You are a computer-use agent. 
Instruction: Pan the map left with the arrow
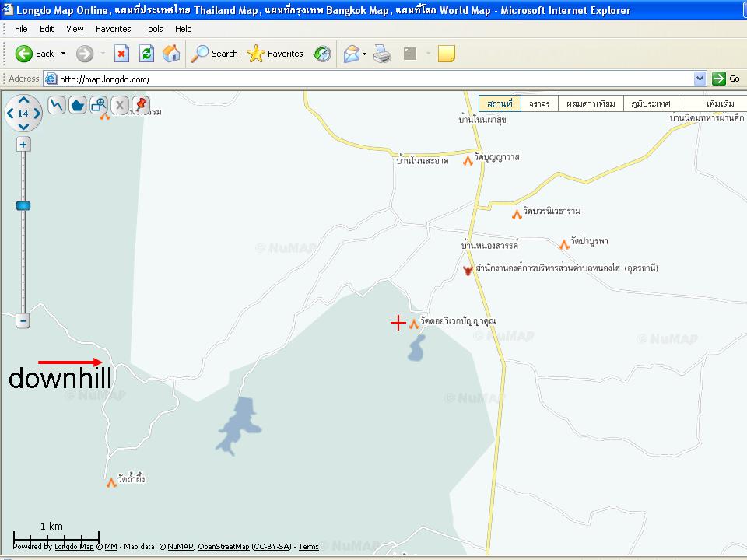point(10,114)
